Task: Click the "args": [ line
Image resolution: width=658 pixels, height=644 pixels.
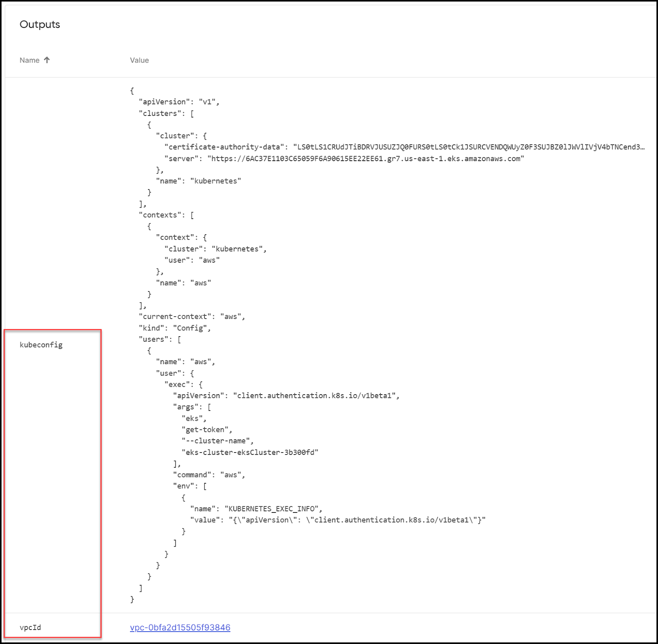Action: 192,407
